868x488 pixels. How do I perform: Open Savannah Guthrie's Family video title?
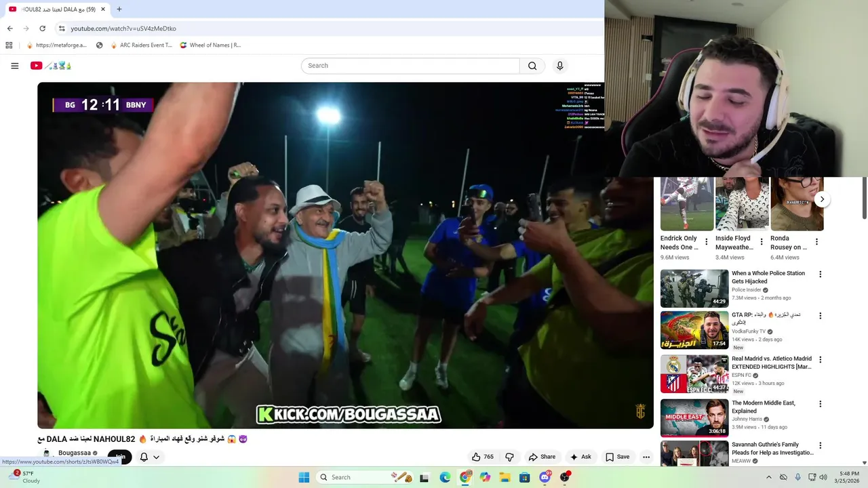(772, 449)
